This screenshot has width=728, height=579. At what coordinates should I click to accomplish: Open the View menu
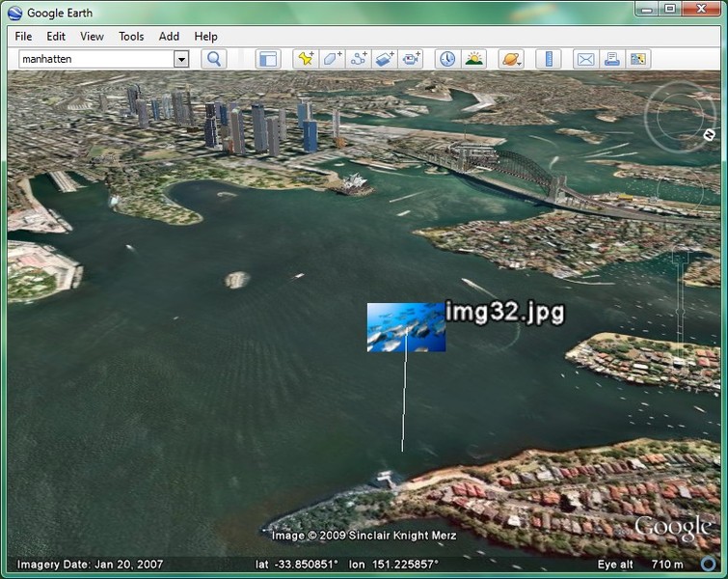[92, 37]
